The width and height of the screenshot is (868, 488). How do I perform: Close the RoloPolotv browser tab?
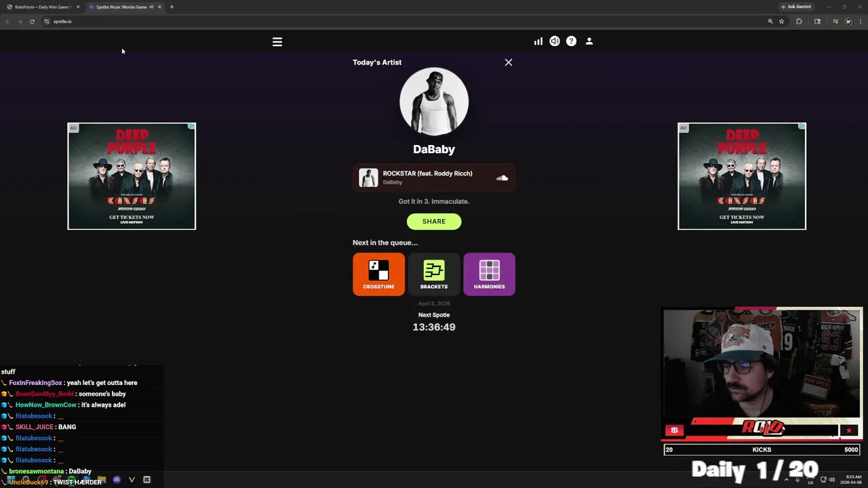coord(78,7)
